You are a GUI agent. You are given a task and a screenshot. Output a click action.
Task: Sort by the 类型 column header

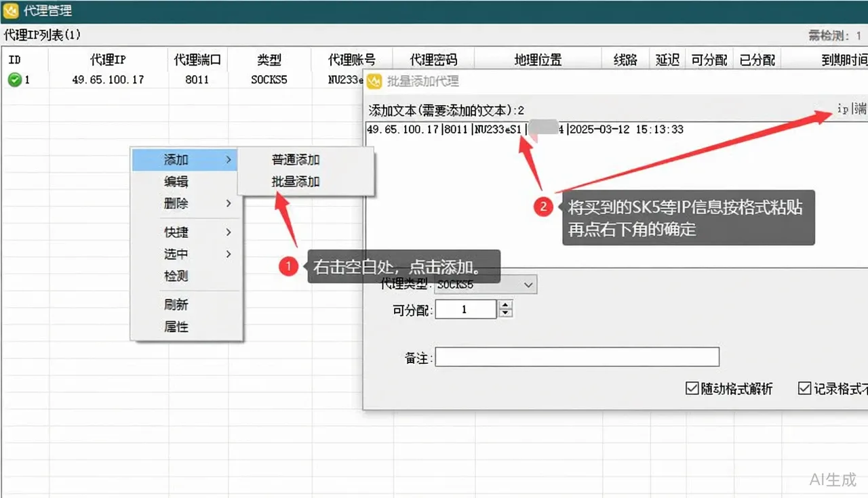pos(269,60)
